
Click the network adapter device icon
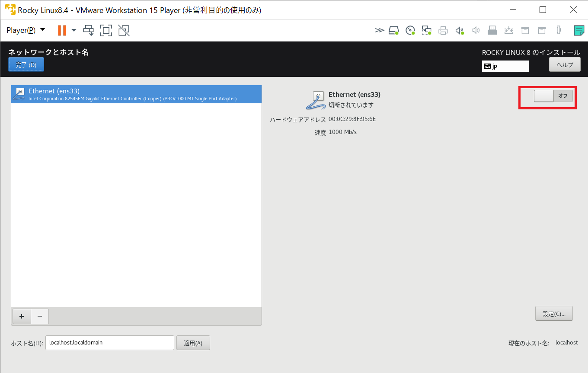(427, 30)
